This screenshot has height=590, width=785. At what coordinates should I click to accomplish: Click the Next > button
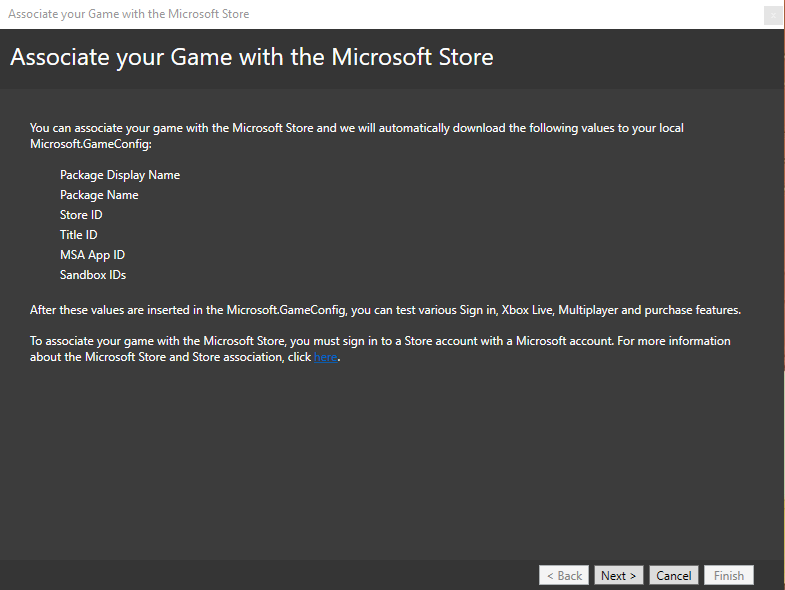pos(619,575)
